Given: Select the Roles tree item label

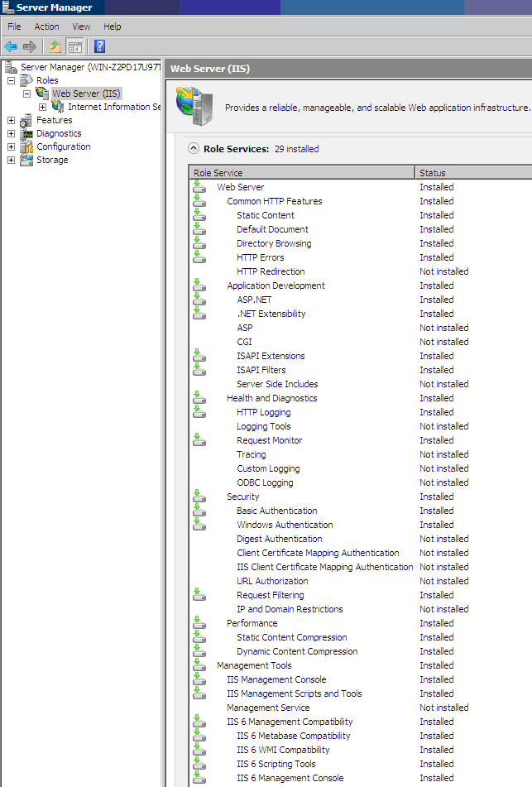Looking at the screenshot, I should click(x=47, y=80).
